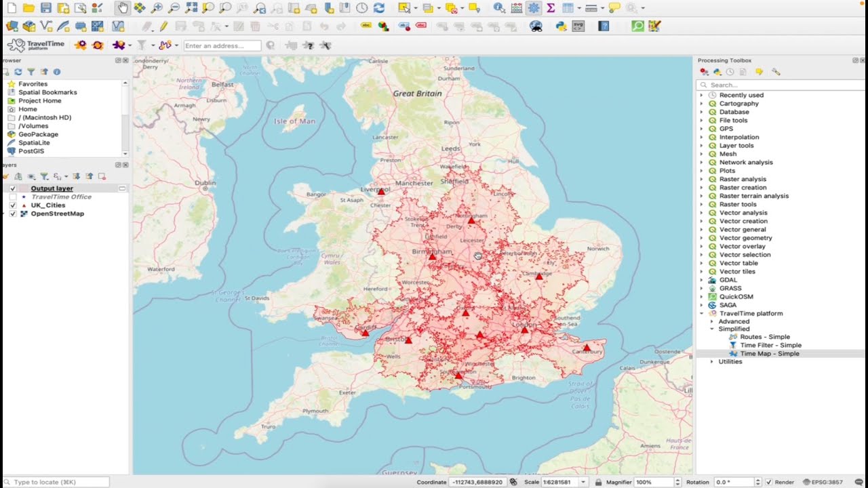Click the Enter an address field
Viewport: 868px width, 488px height.
pyautogui.click(x=222, y=45)
